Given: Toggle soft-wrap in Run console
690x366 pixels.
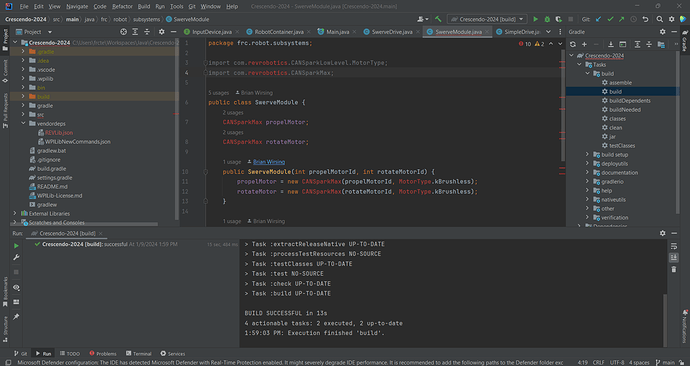Looking at the screenshot, I should click(674, 246).
